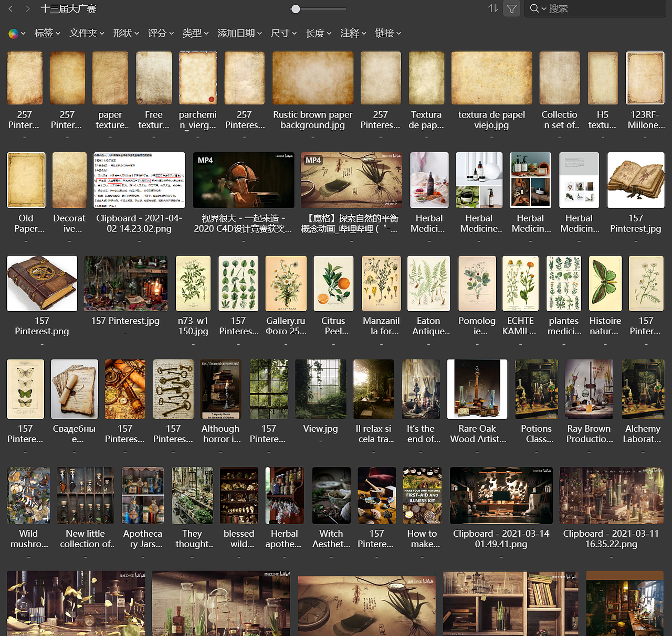Adjust the thumbnail size slider handle
Screen dimensions: 672x636
(296, 9)
